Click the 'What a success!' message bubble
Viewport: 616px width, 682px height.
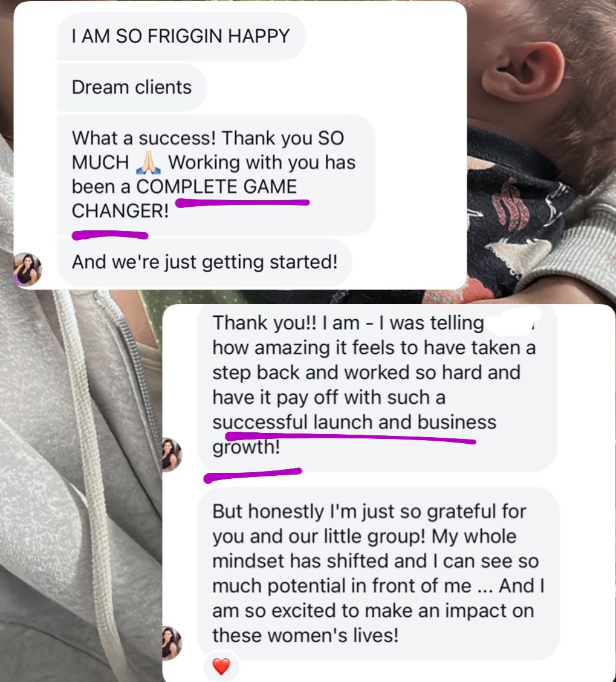coord(216,174)
